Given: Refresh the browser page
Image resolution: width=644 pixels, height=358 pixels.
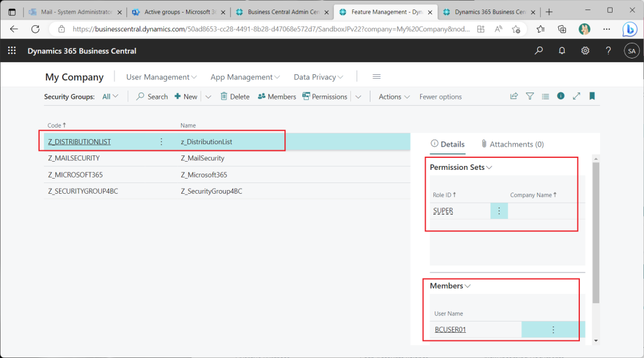Looking at the screenshot, I should [x=36, y=29].
